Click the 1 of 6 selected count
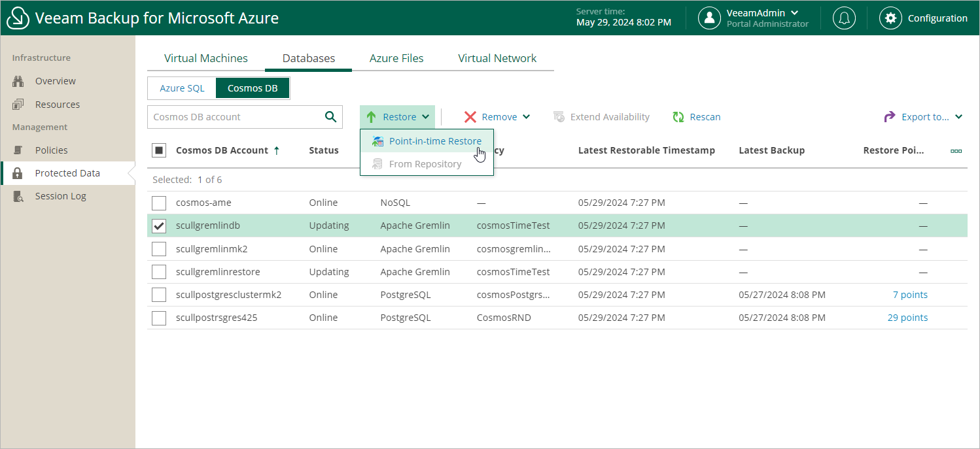This screenshot has width=980, height=449. click(210, 180)
